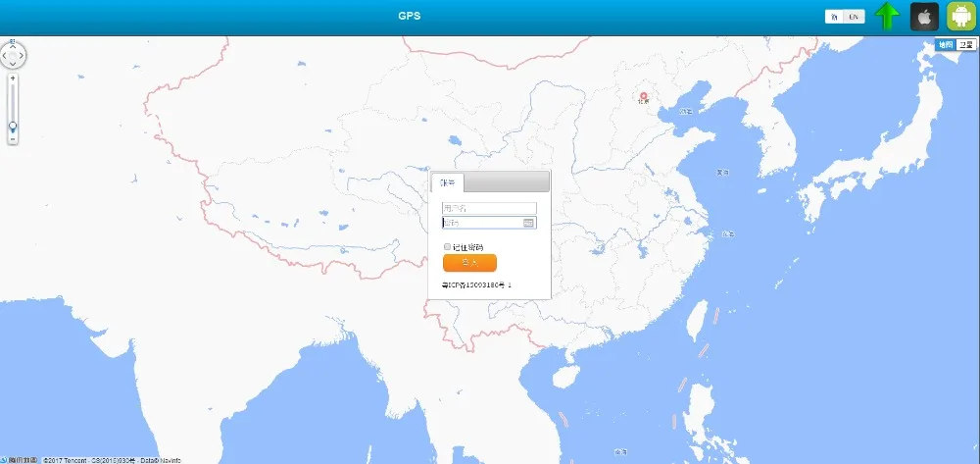This screenshot has height=464, width=980.
Task: Click the green upward arrow icon
Action: [x=887, y=17]
